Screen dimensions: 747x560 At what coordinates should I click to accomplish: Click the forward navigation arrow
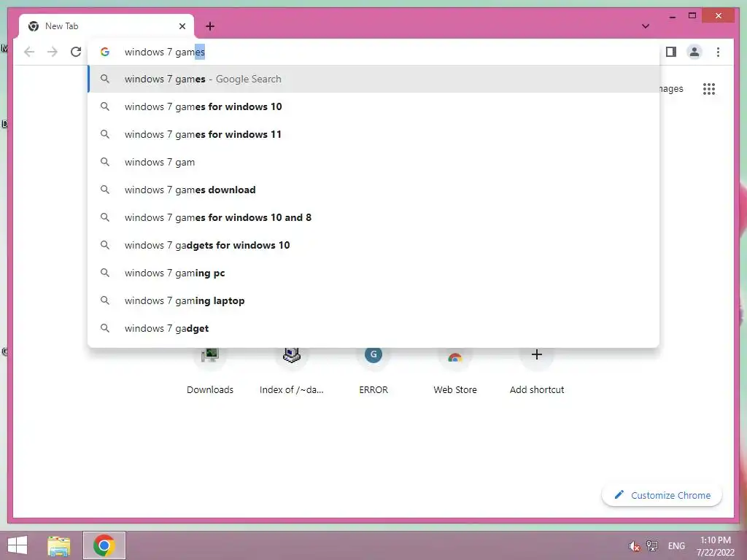coord(53,52)
